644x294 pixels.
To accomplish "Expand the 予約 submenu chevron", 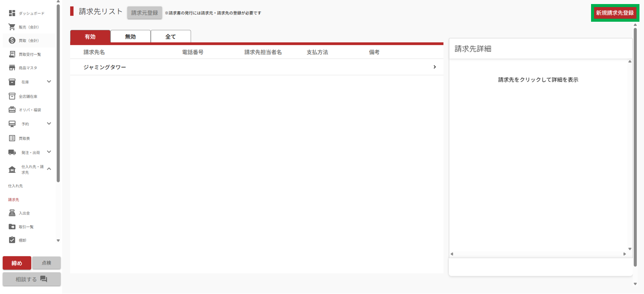I will [x=49, y=123].
